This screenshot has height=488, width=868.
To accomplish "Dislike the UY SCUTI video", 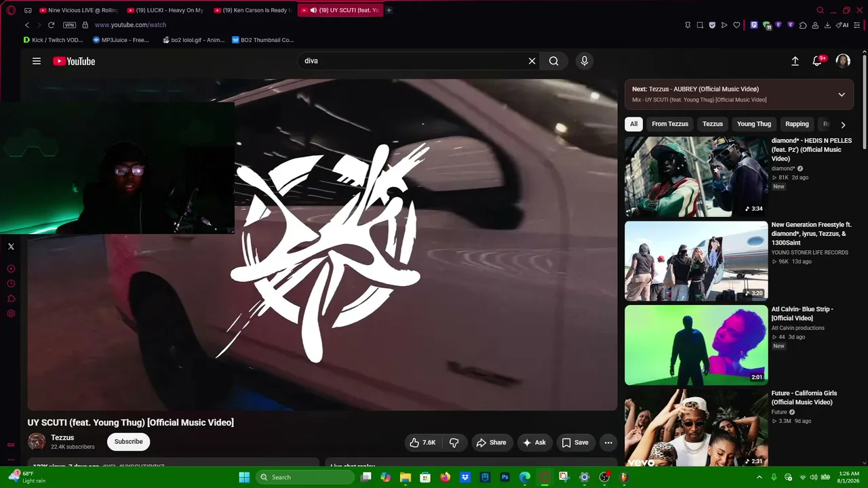I will click(454, 443).
